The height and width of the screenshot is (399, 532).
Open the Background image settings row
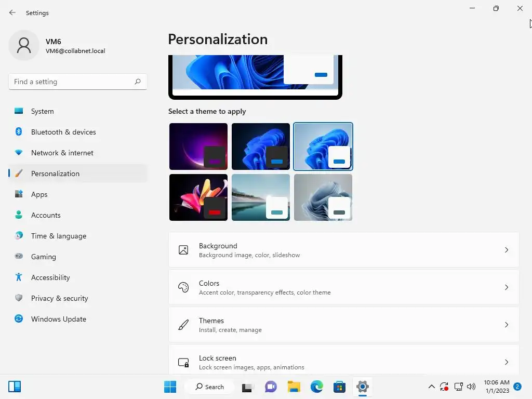coord(344,250)
